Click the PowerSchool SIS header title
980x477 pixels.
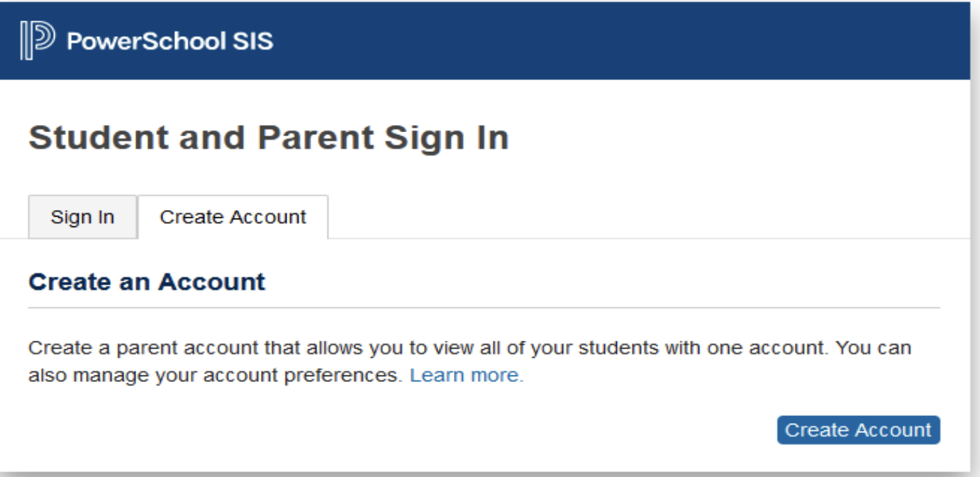click(169, 41)
